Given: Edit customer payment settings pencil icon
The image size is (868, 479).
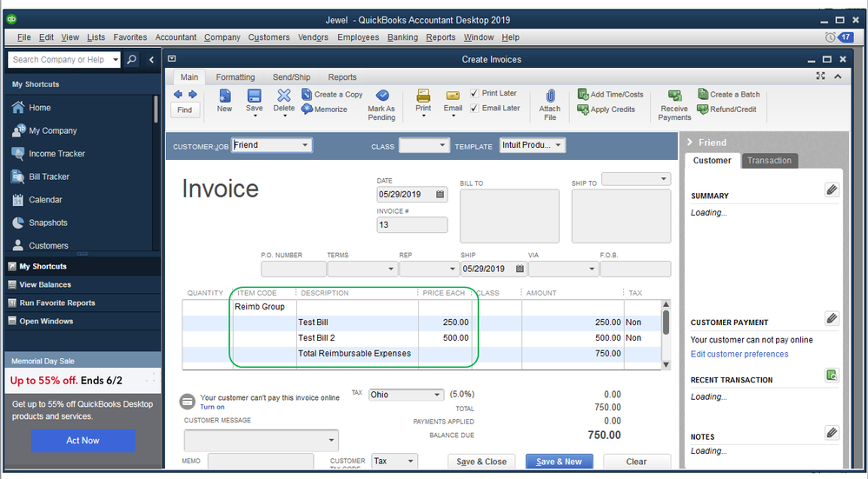Looking at the screenshot, I should coord(832,318).
